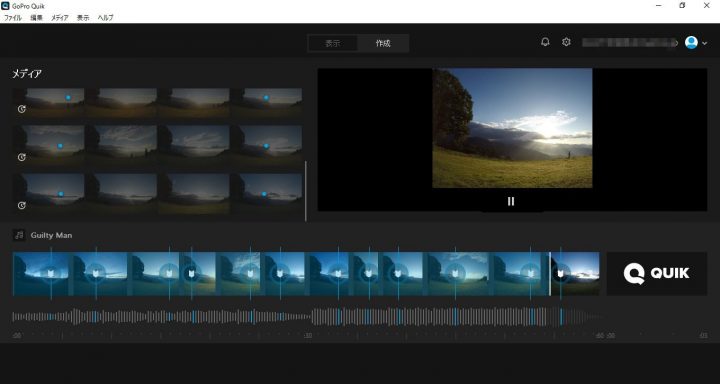The width and height of the screenshot is (720, 384).
Task: Click the GoPro Quik app icon in title bar
Action: [x=6, y=6]
